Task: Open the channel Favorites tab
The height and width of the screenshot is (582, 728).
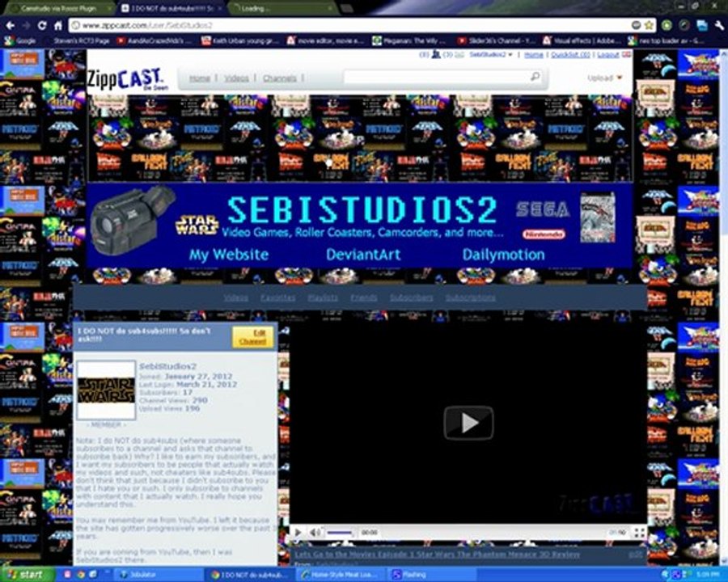Action: pos(277,297)
